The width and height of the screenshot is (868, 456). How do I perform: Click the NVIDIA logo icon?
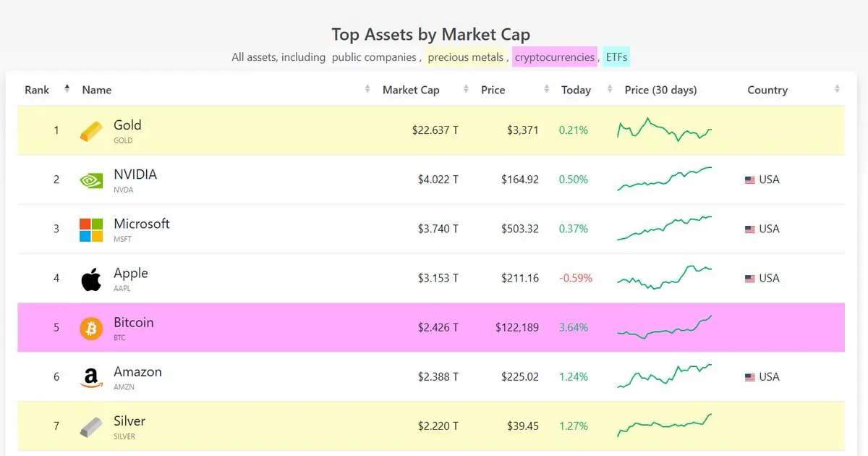91,180
